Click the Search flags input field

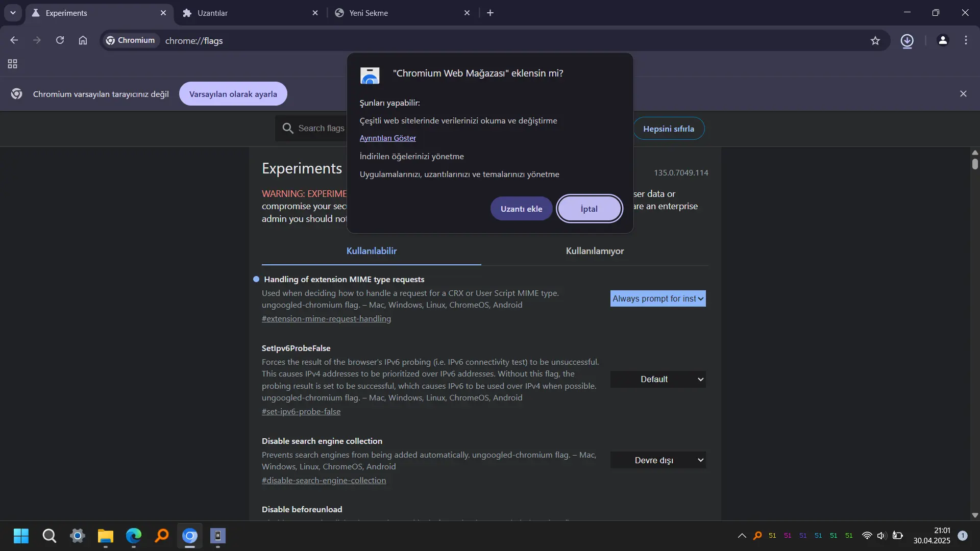(x=322, y=129)
